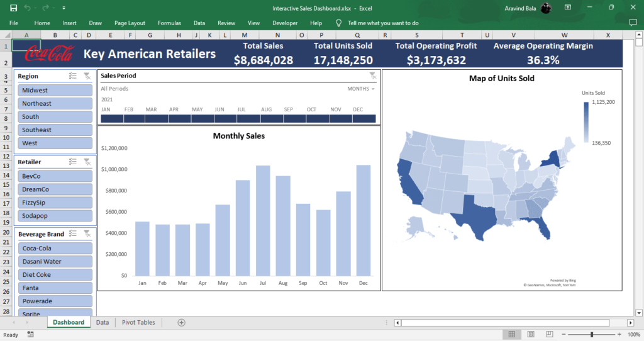Filter by Southeast region

pos(55,130)
